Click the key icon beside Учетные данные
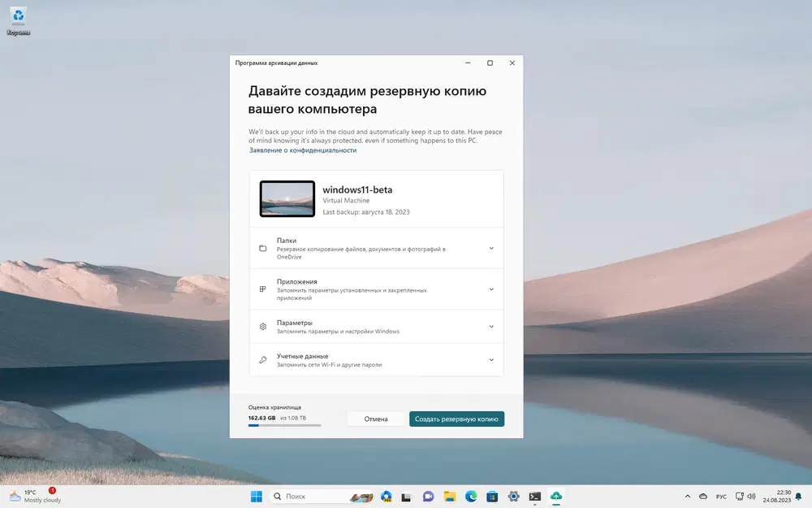The image size is (812, 508). (x=263, y=360)
